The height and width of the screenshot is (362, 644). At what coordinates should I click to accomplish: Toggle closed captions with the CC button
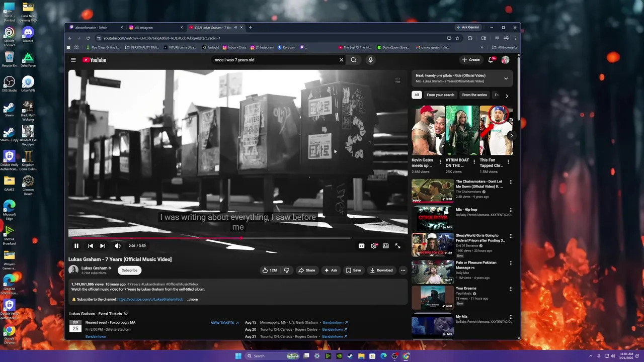361,246
